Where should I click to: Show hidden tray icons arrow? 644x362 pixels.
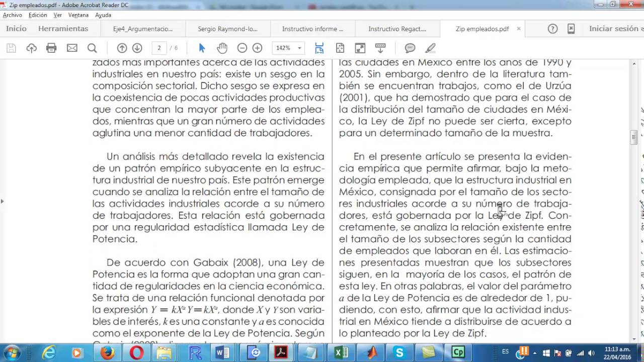[x=534, y=353]
